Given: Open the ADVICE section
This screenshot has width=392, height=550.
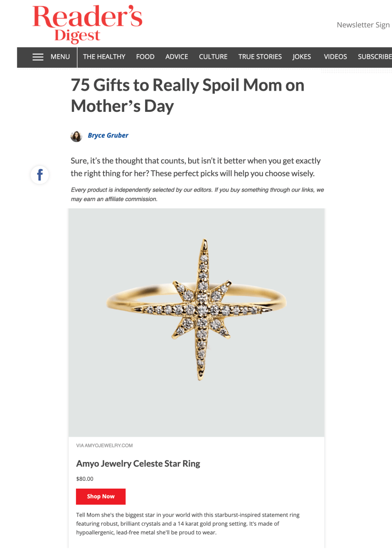Looking at the screenshot, I should coord(176,57).
